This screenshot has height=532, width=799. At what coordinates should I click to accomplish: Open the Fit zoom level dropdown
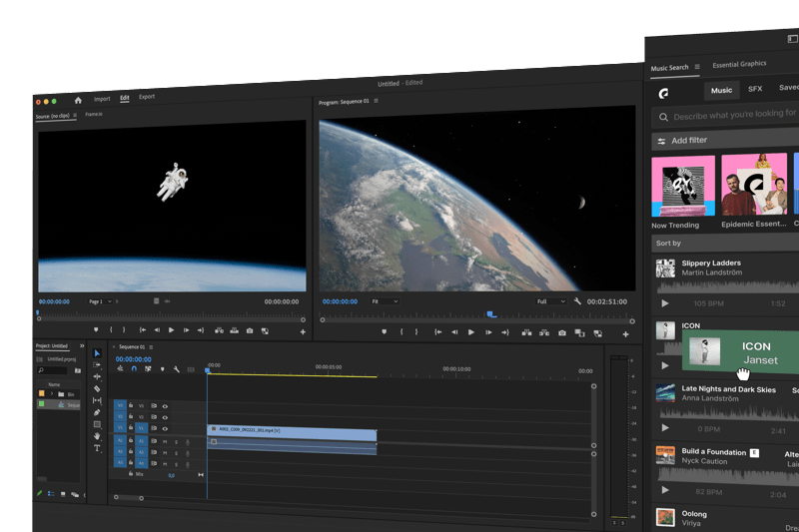384,301
